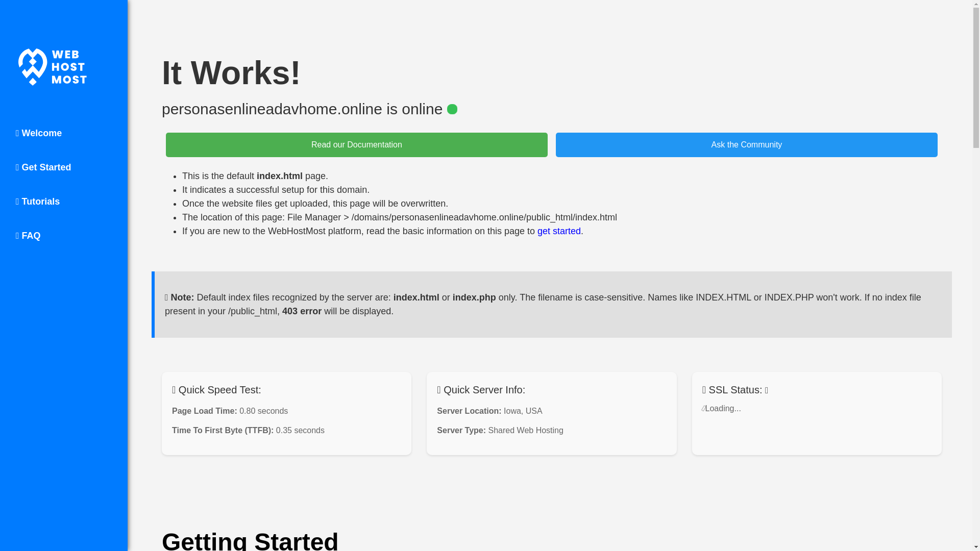Click the SSL Status heading
This screenshot has height=551, width=980.
[735, 390]
